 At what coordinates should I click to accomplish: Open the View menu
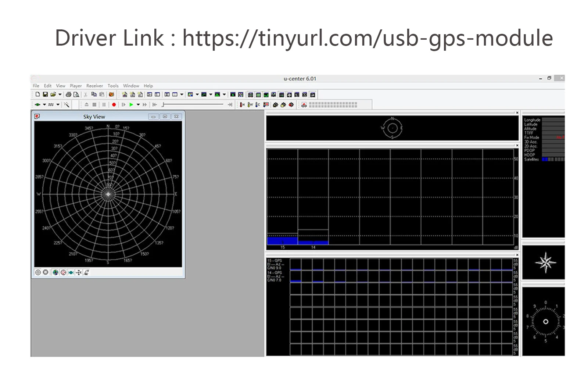[61, 86]
